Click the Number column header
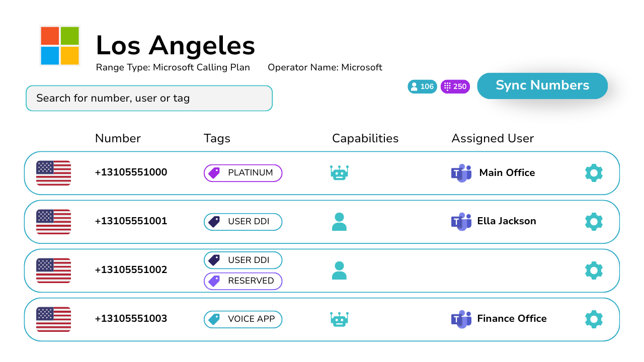The width and height of the screenshot is (644, 362). [118, 138]
